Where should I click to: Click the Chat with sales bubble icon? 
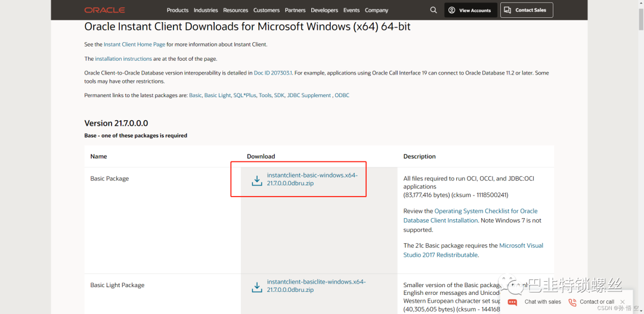(x=512, y=302)
